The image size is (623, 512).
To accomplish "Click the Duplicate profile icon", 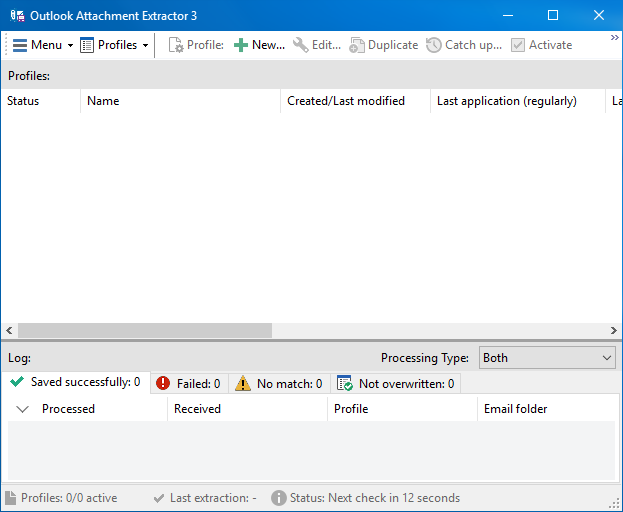I will tap(357, 45).
